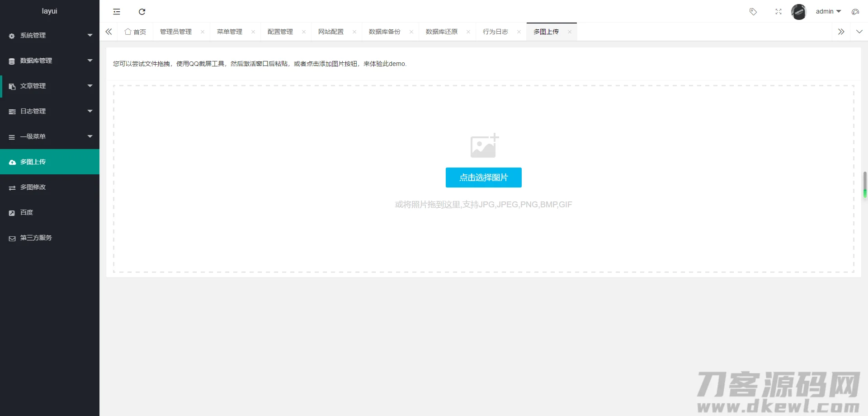Open 第三方服务 via its envelope icon
Screen dimensions: 868x416
[12, 238]
